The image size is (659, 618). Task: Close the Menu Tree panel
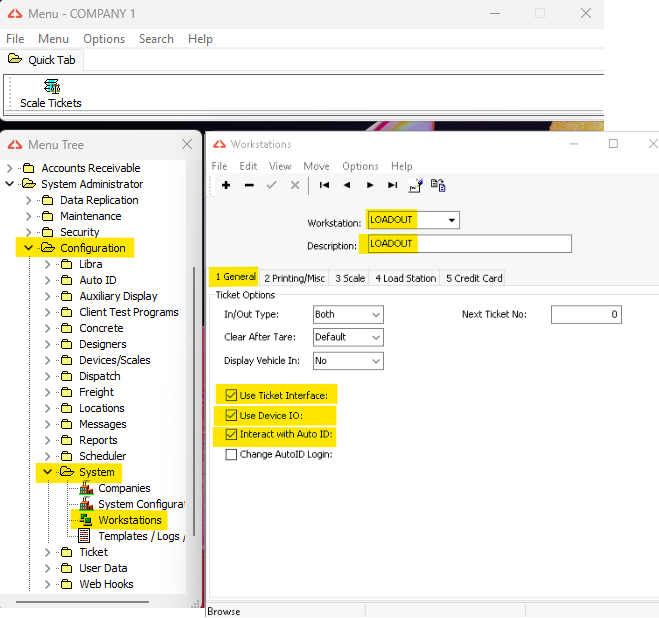[187, 144]
